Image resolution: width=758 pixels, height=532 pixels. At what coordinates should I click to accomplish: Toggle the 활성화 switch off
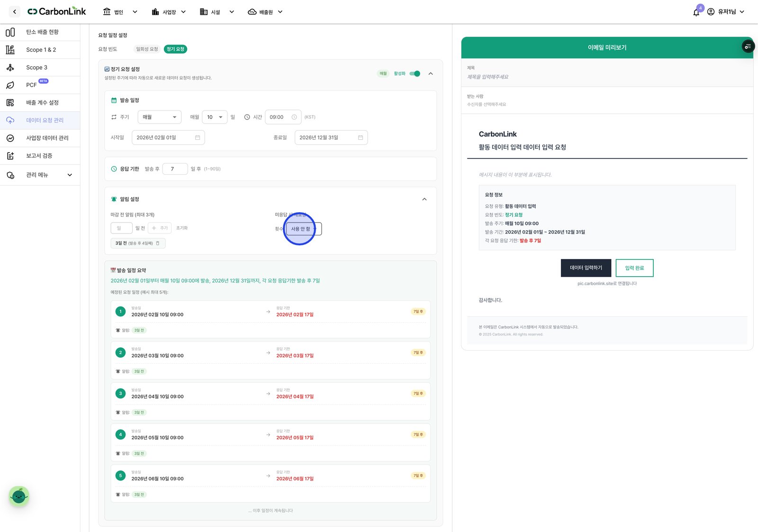[x=415, y=73]
